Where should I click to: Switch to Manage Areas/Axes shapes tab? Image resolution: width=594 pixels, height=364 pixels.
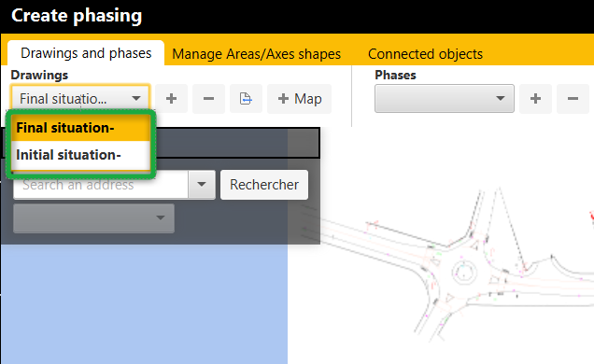pyautogui.click(x=257, y=54)
